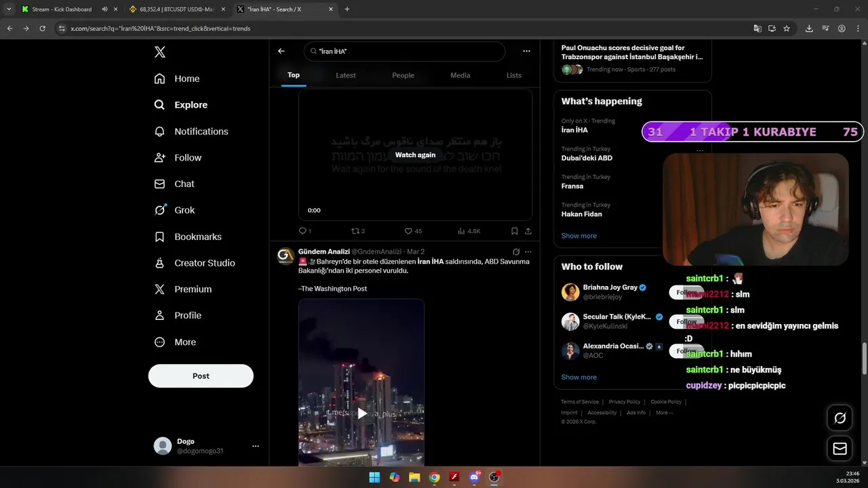Click the Grok icon on Gündem Analizi post
868x488 pixels.
coord(516,252)
